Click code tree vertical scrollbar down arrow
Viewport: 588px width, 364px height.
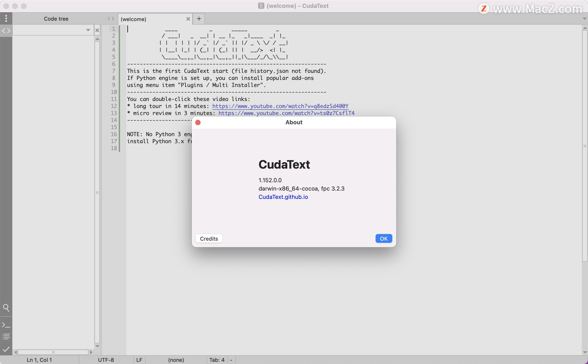pos(97,346)
